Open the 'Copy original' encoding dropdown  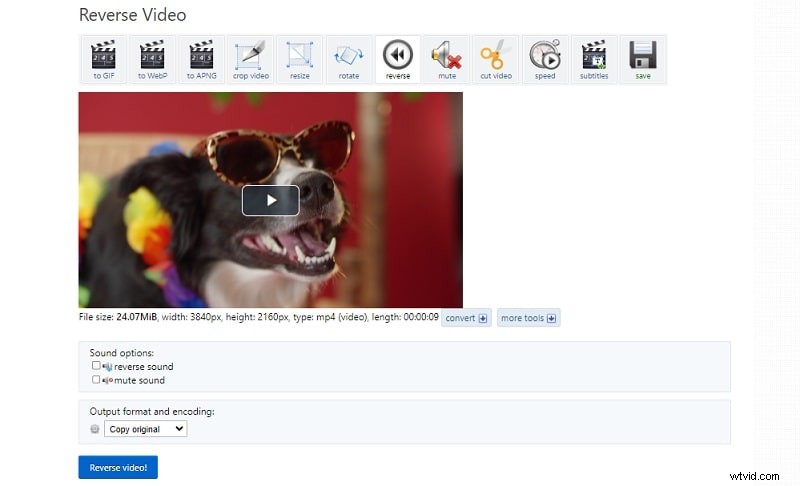[146, 429]
